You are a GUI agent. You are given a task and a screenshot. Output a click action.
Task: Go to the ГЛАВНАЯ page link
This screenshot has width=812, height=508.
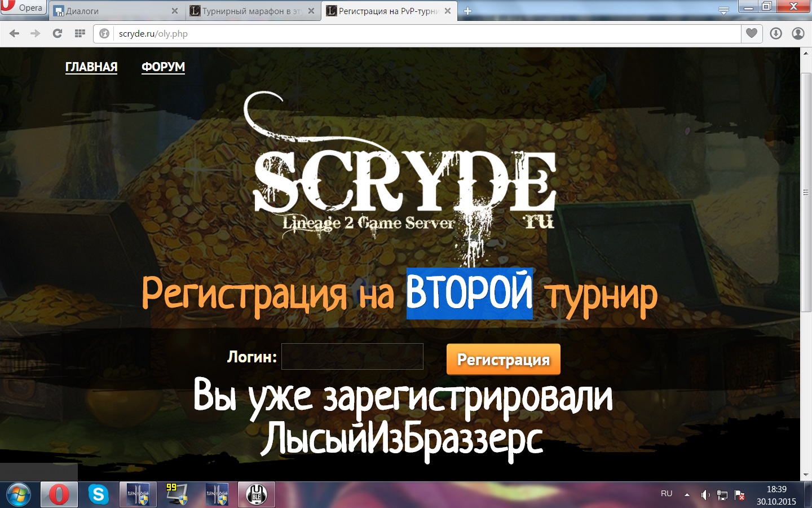pyautogui.click(x=91, y=67)
